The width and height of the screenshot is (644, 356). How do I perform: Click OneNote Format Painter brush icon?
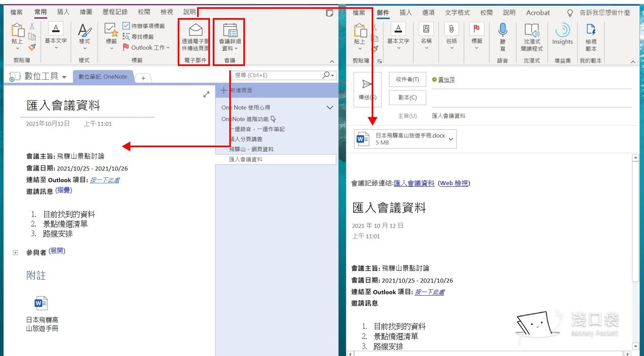[x=32, y=47]
